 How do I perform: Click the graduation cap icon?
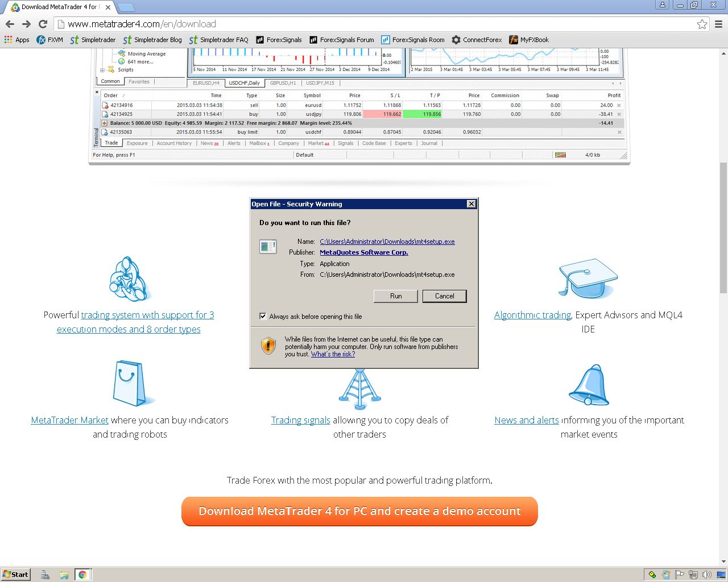point(588,278)
